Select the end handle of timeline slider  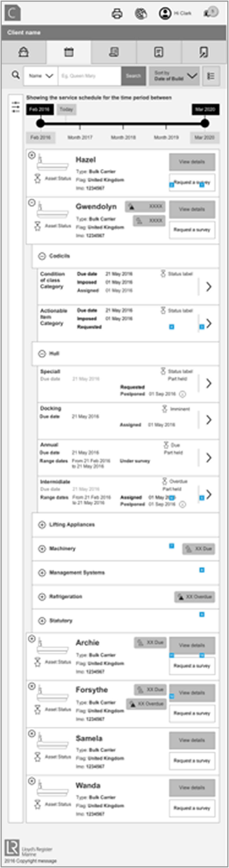tap(205, 123)
